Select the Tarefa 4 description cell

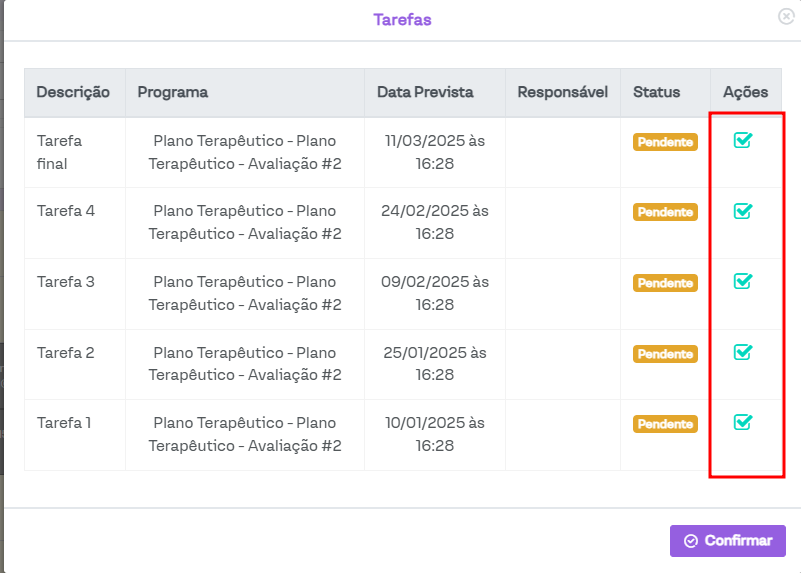click(x=66, y=211)
